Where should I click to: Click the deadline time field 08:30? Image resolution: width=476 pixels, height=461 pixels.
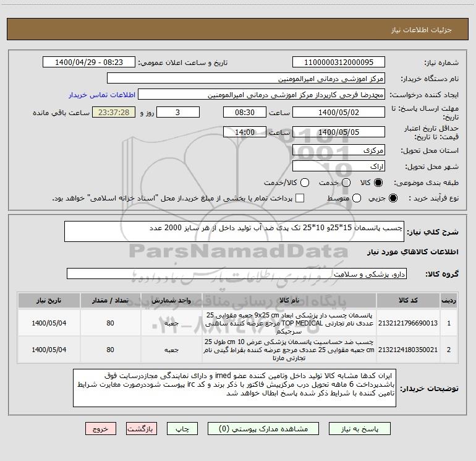click(x=245, y=112)
